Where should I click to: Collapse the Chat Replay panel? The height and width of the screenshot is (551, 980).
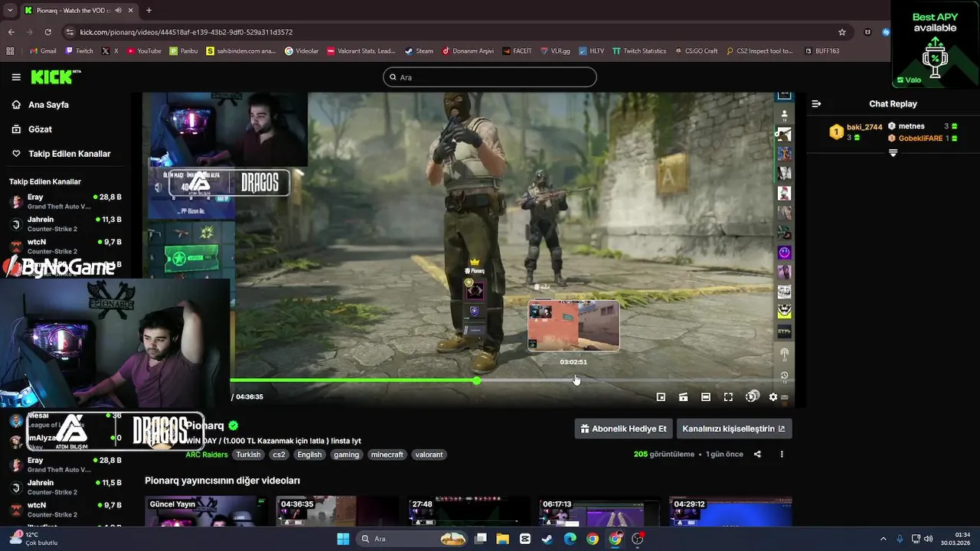pos(816,104)
